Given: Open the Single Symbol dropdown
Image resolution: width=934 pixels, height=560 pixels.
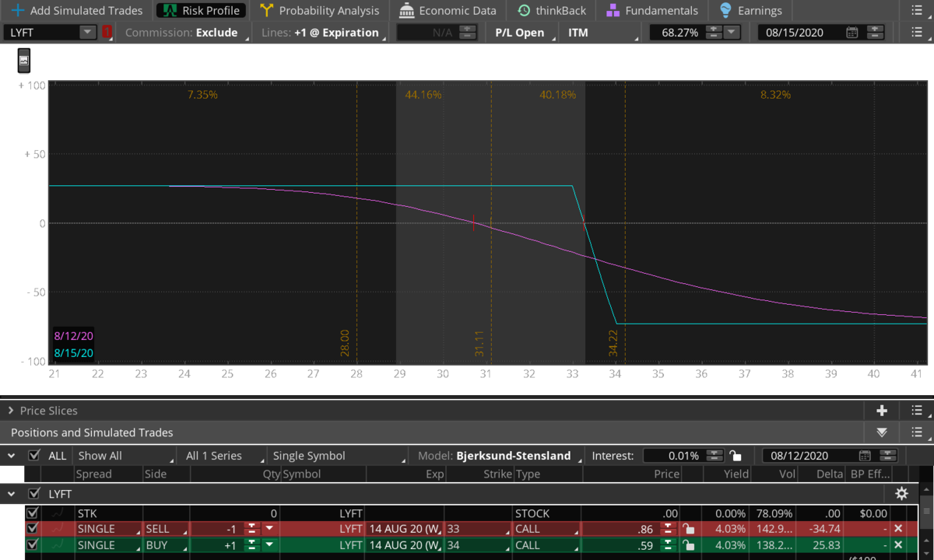Looking at the screenshot, I should coord(339,456).
